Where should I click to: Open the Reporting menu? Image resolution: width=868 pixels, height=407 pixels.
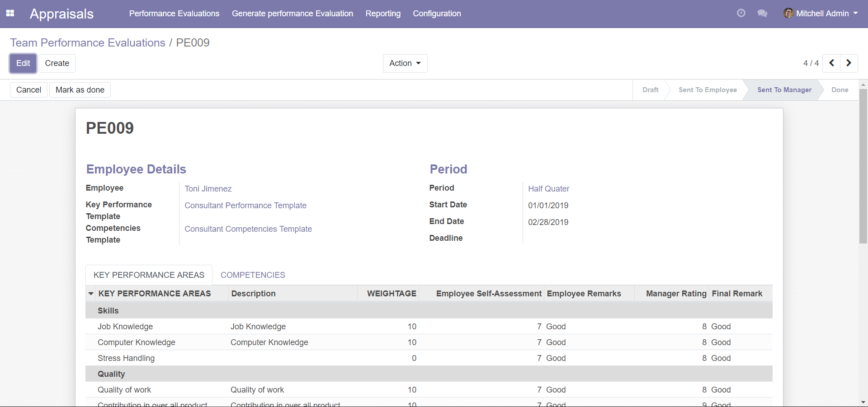click(x=383, y=14)
